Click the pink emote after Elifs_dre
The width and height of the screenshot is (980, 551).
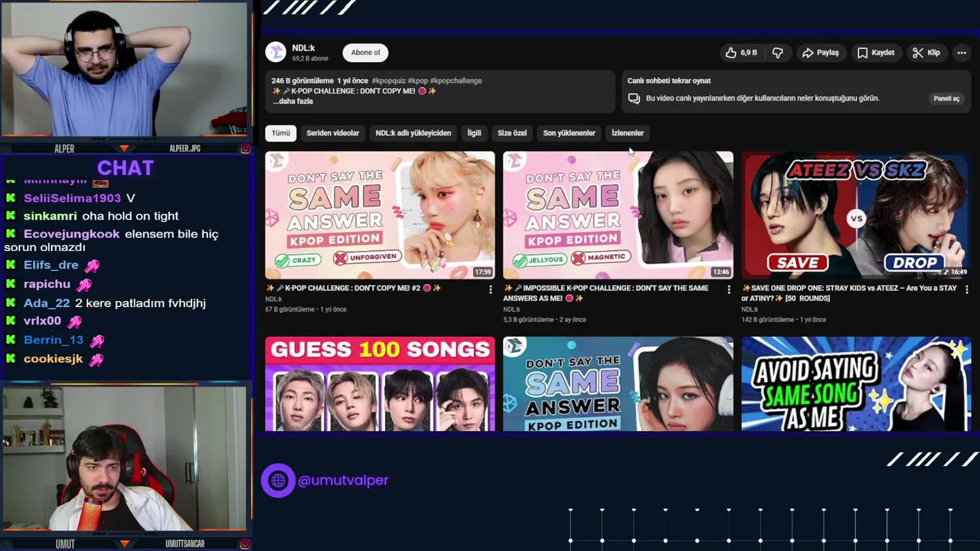click(92, 266)
